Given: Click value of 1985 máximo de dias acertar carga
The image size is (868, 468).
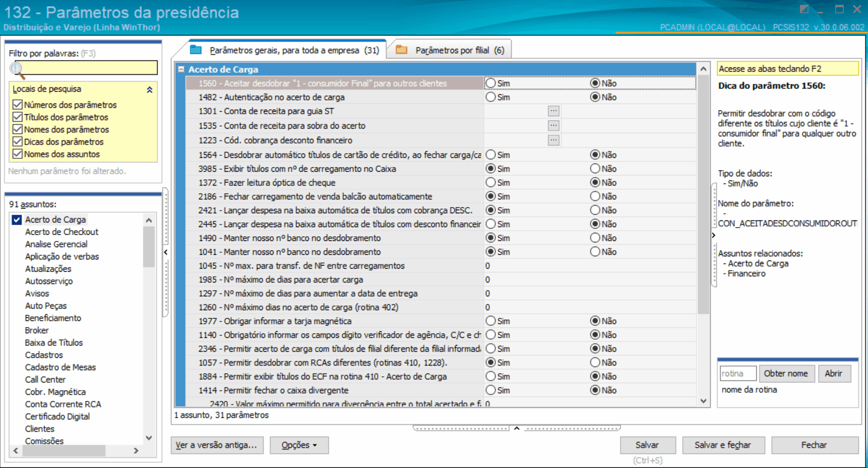Looking at the screenshot, I should point(589,279).
